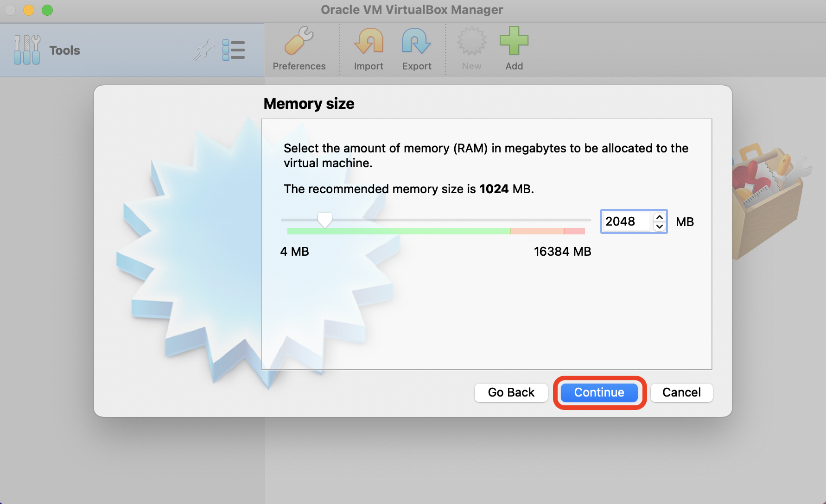Click the green zoom window button
826x504 pixels.
pos(47,10)
